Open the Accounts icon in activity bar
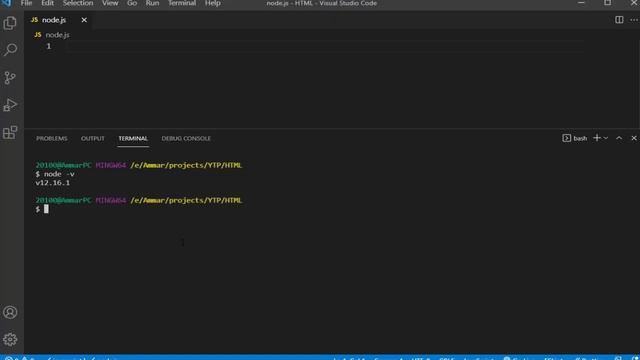 (10, 312)
